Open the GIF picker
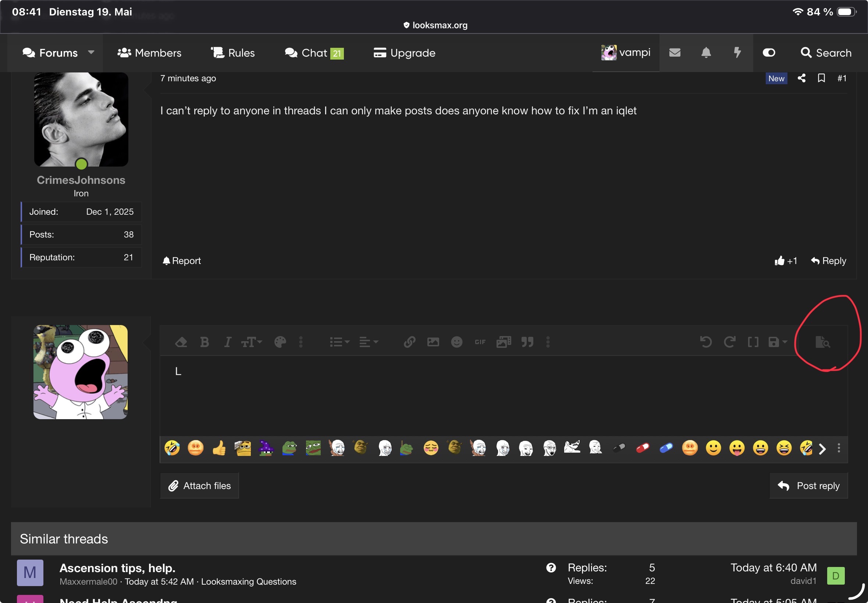The image size is (868, 603). (x=480, y=342)
